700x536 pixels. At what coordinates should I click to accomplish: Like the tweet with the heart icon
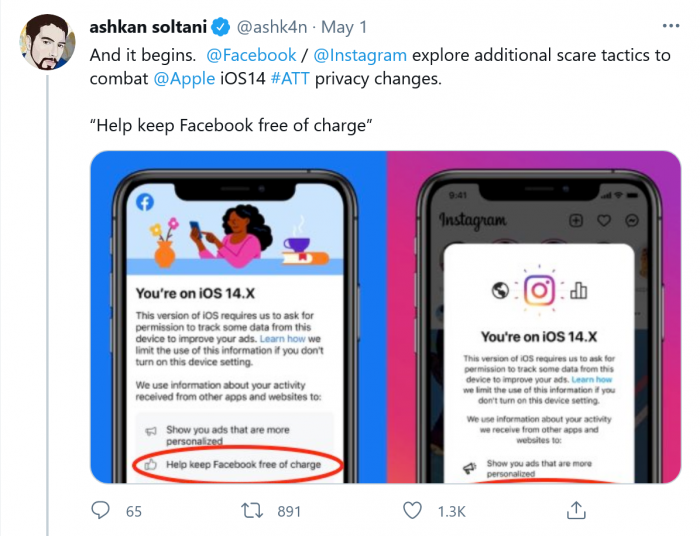pos(411,510)
